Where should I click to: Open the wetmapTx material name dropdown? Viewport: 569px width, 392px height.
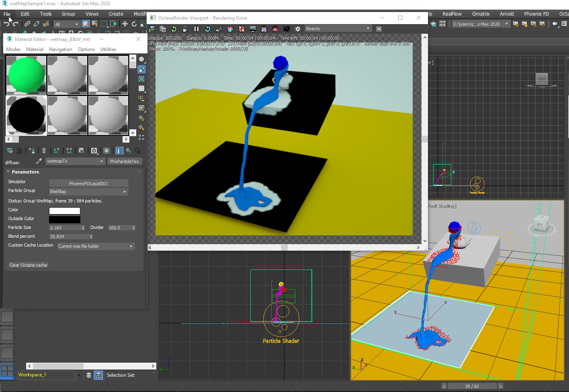point(75,161)
